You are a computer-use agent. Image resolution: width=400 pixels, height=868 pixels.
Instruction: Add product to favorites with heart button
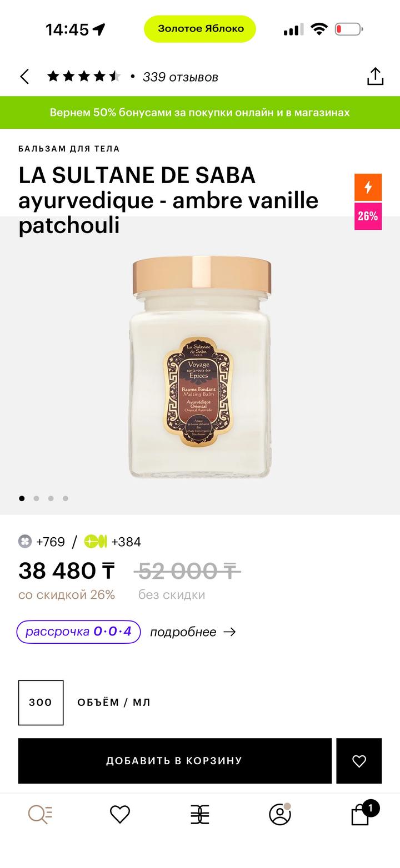coord(359,761)
